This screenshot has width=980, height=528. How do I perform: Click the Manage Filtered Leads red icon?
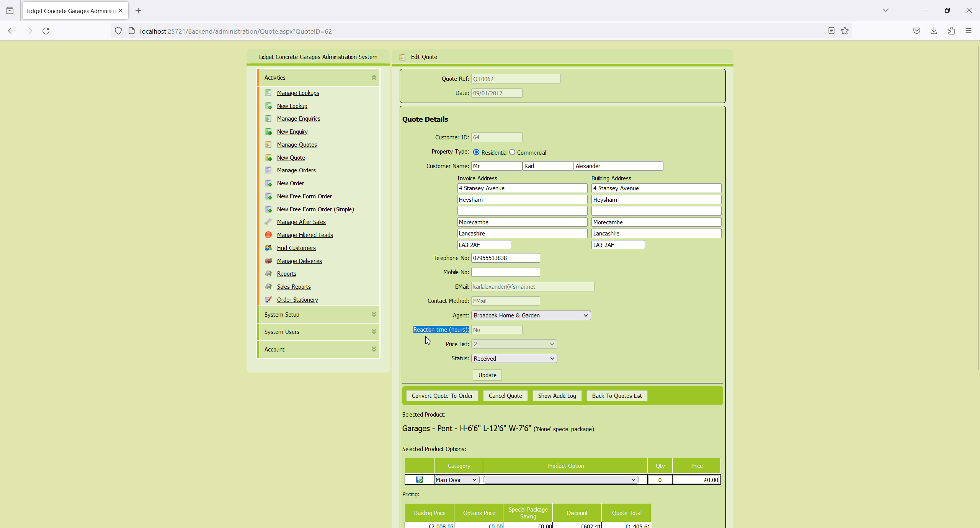click(268, 235)
